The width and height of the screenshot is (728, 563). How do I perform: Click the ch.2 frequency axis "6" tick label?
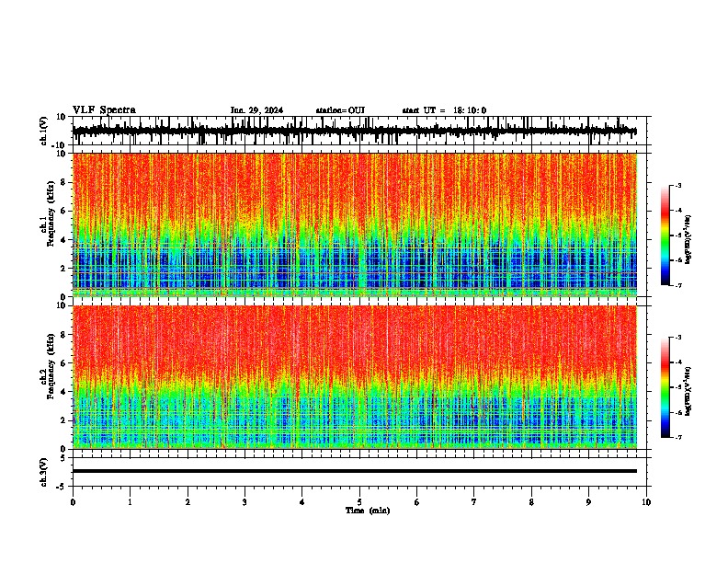(x=63, y=363)
